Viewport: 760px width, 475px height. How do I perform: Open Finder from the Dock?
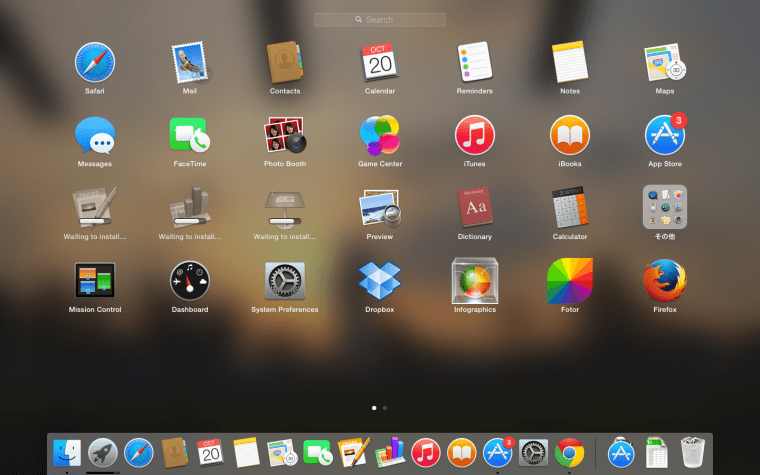tap(67, 453)
